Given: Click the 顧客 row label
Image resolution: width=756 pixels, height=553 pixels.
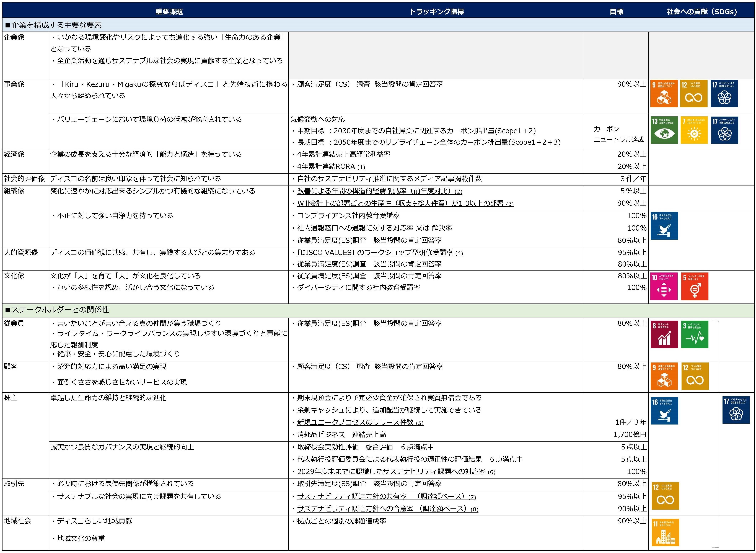Looking at the screenshot, I should pyautogui.click(x=11, y=367).
